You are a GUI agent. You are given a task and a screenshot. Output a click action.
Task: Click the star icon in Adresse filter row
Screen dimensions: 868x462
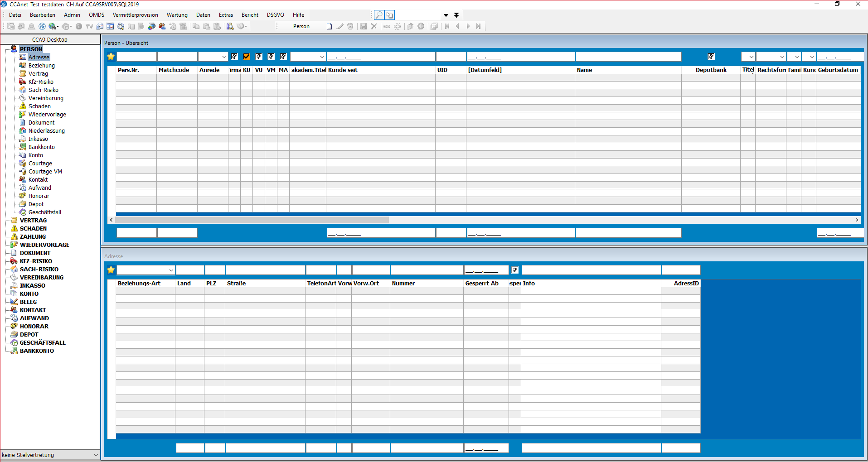[x=111, y=270]
